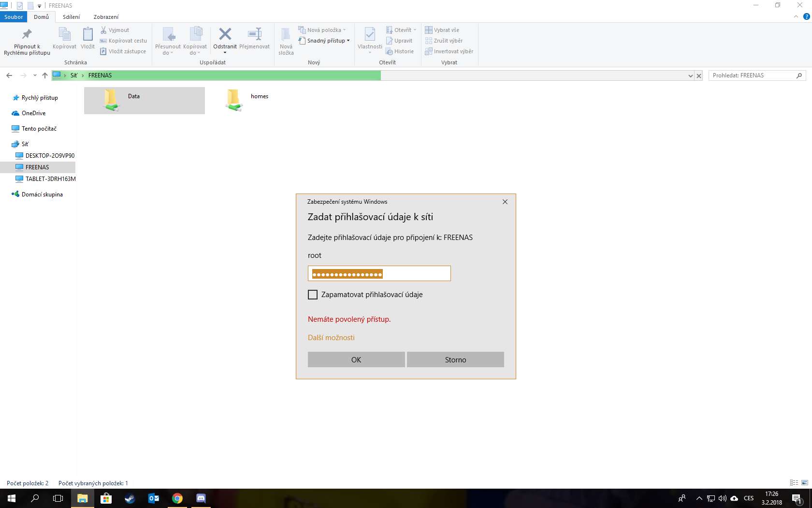Open the Zobrazení ribbon tab
The width and height of the screenshot is (812, 508).
coord(106,17)
